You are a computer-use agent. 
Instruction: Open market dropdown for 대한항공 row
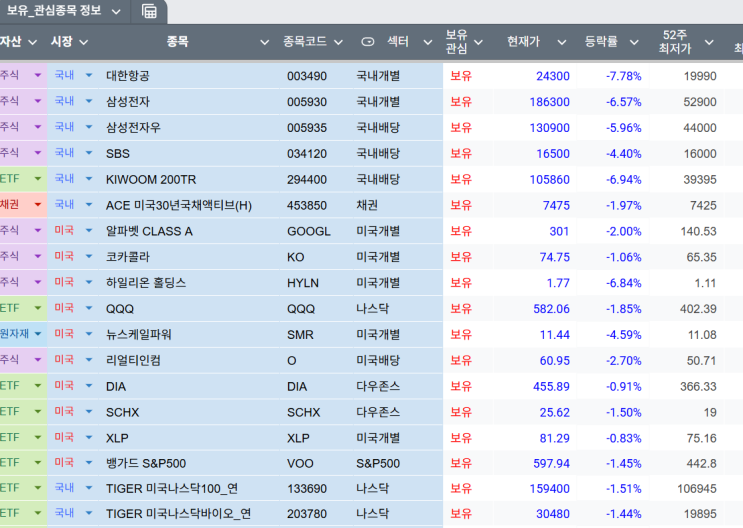89,75
